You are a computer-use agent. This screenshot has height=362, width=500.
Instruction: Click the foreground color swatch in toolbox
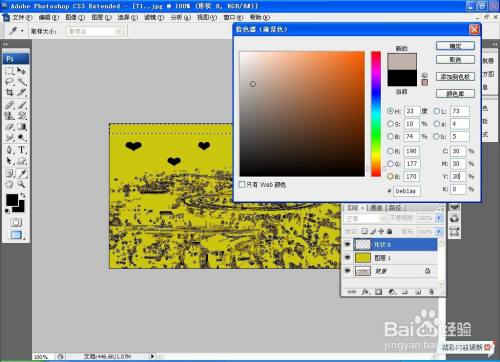(12, 200)
